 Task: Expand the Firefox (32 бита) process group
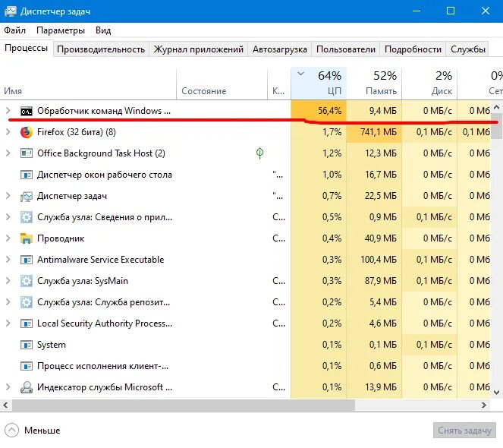point(8,132)
